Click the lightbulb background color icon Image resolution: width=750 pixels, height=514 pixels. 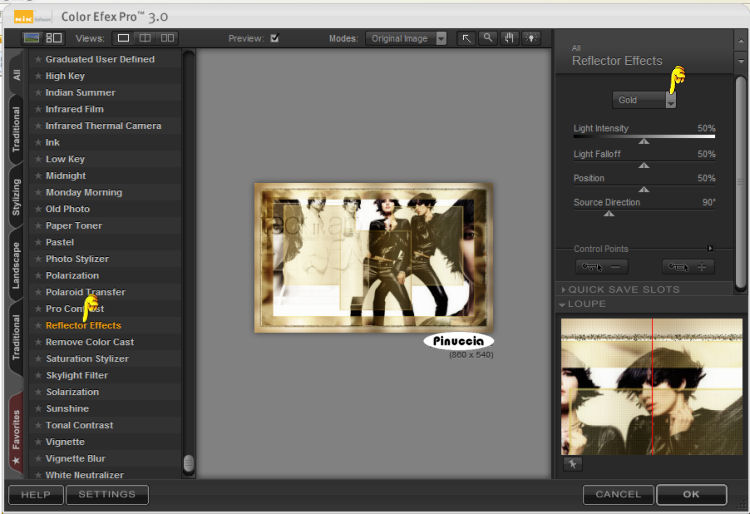click(530, 38)
